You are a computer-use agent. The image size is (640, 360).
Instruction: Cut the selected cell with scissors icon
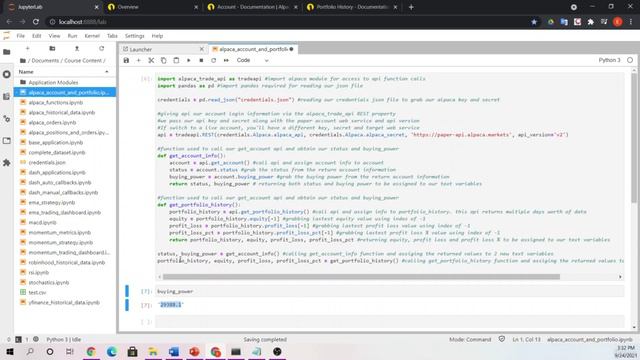pos(151,60)
